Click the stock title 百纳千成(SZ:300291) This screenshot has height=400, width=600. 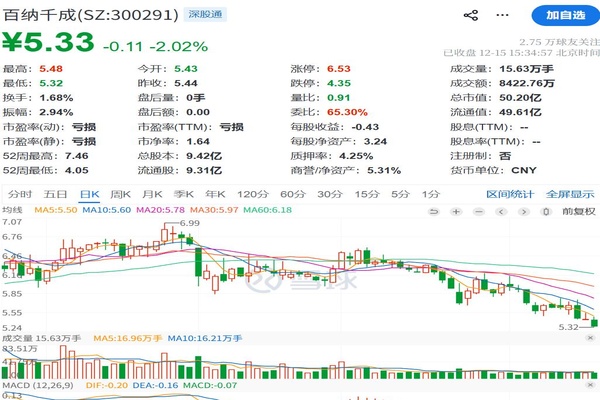pos(91,15)
